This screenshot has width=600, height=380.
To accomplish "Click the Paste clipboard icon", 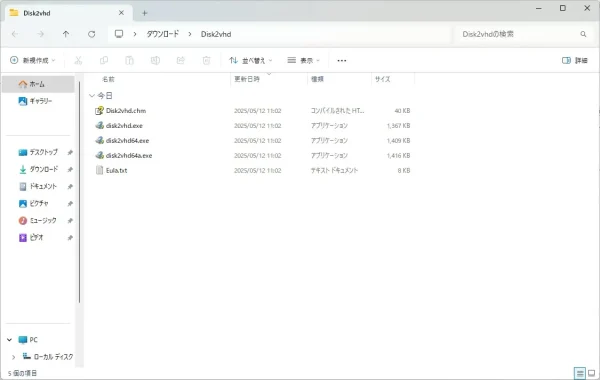I will (x=129, y=60).
